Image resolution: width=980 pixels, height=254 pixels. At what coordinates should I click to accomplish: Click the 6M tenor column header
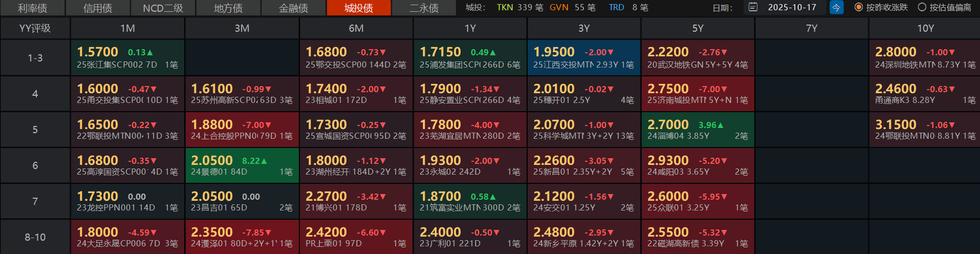356,28
